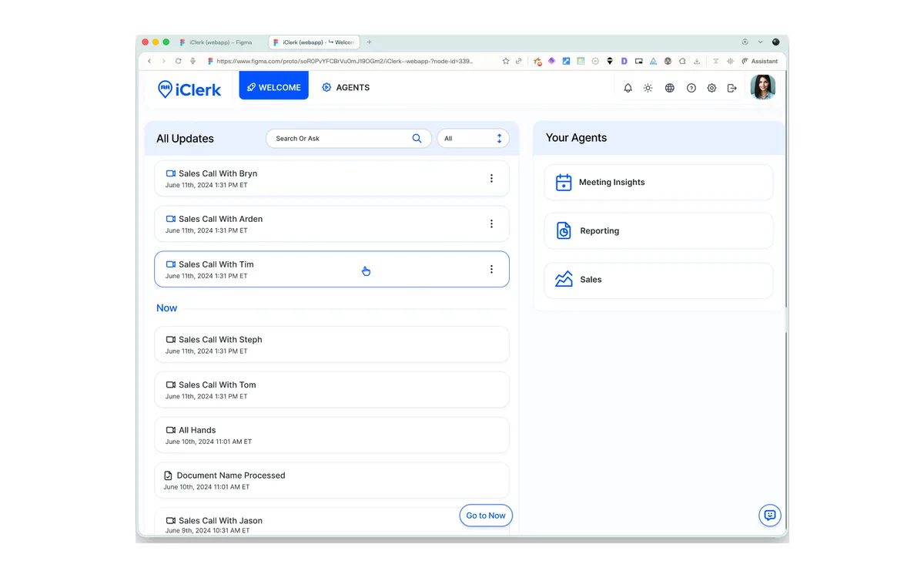The height and width of the screenshot is (578, 924).
Task: Click the All Updates heading
Action: (x=185, y=139)
